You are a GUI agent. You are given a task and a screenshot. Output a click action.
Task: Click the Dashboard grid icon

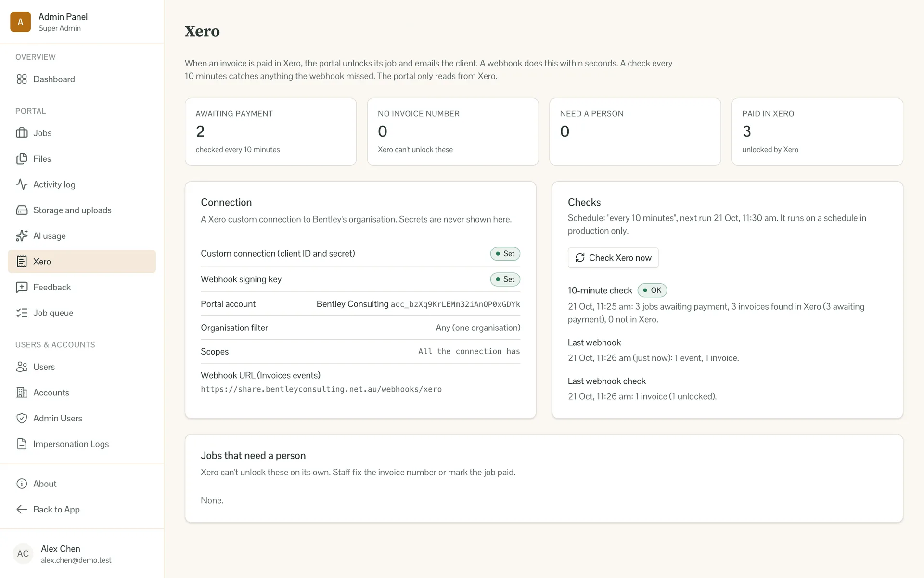[22, 79]
